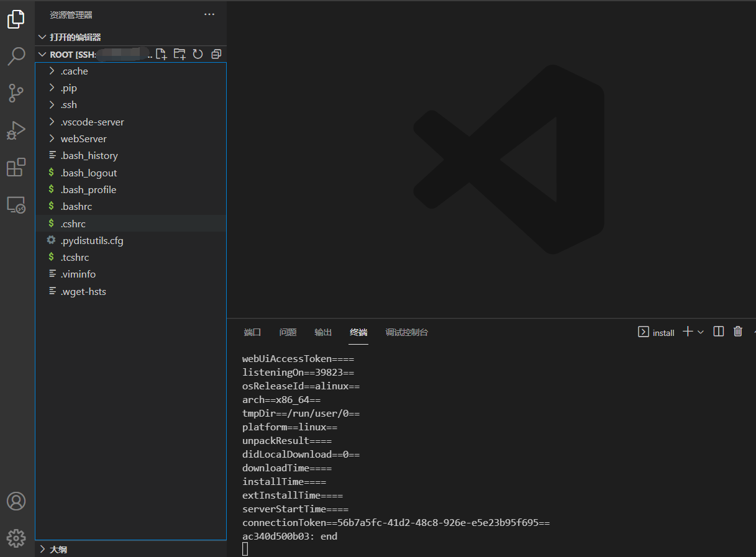
Task: Collapse all folders in explorer
Action: (x=216, y=54)
